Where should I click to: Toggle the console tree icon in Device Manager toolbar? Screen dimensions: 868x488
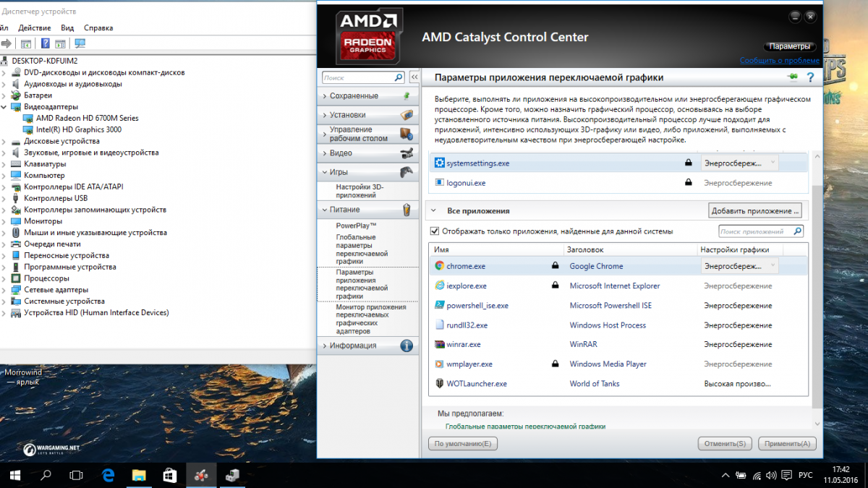point(26,43)
